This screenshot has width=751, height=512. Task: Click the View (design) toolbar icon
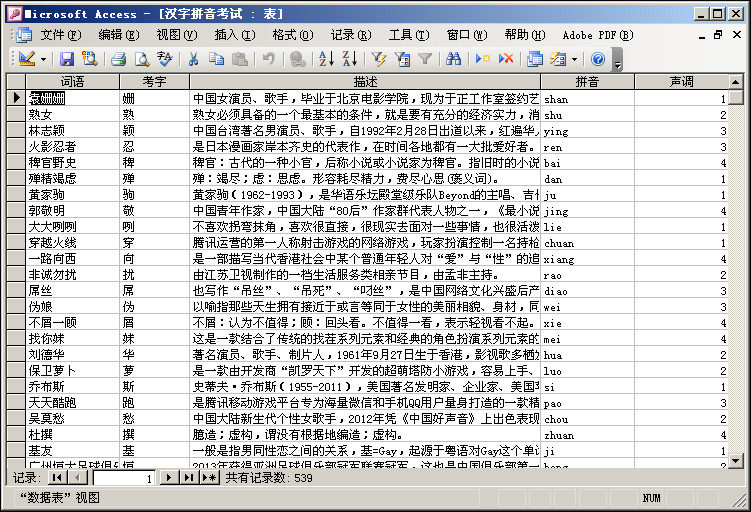(x=27, y=59)
